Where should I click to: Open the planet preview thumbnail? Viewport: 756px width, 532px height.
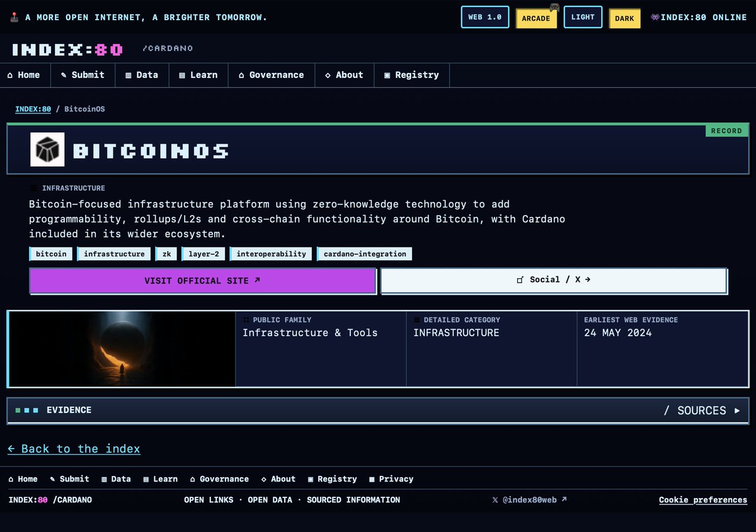(x=122, y=349)
